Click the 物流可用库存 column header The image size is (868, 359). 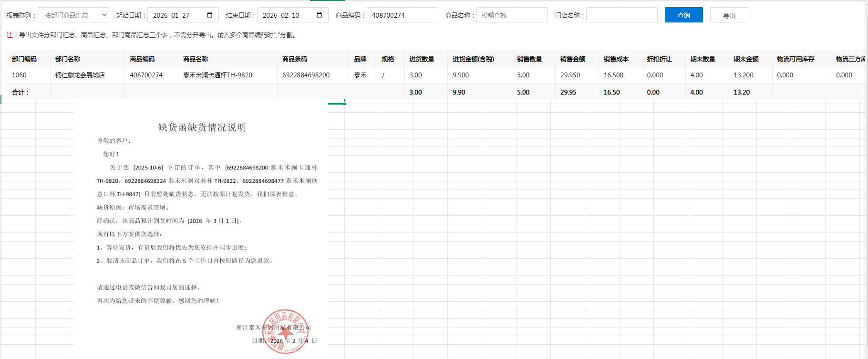796,59
